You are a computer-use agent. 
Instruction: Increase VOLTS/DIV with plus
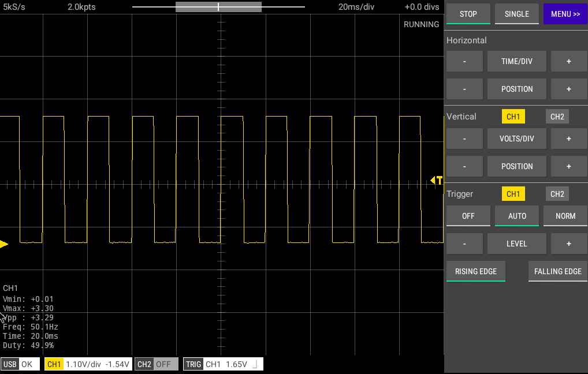[569, 139]
